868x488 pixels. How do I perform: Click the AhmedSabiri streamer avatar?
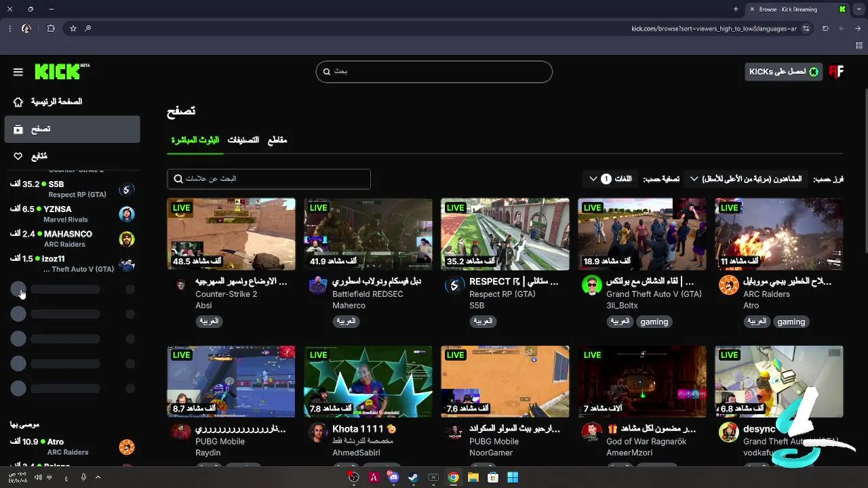(317, 432)
